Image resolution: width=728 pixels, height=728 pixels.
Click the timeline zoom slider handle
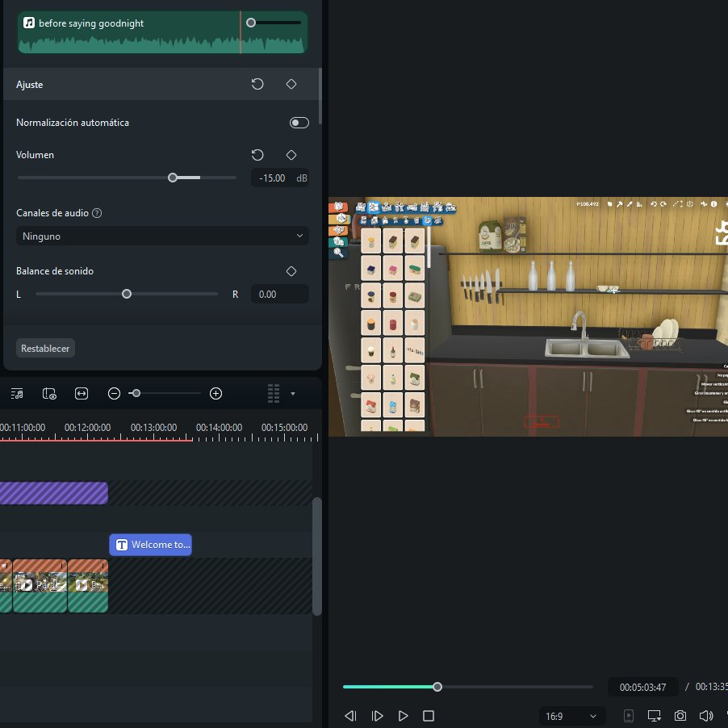136,393
